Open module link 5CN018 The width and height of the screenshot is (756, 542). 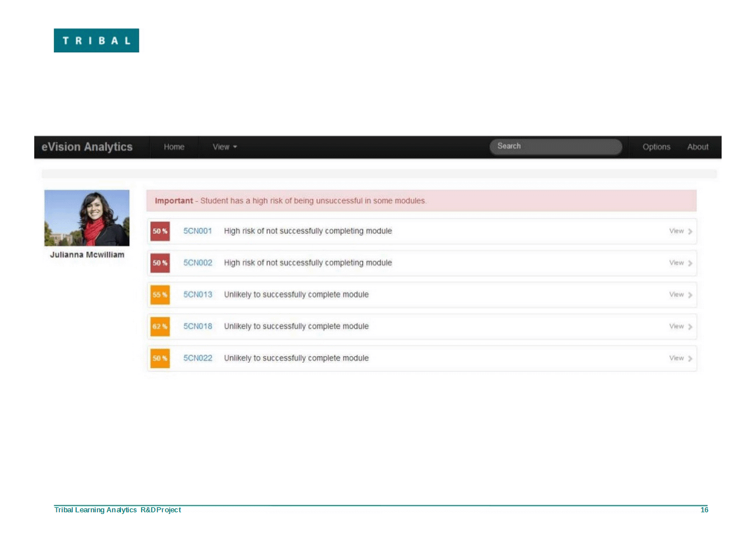click(x=198, y=326)
